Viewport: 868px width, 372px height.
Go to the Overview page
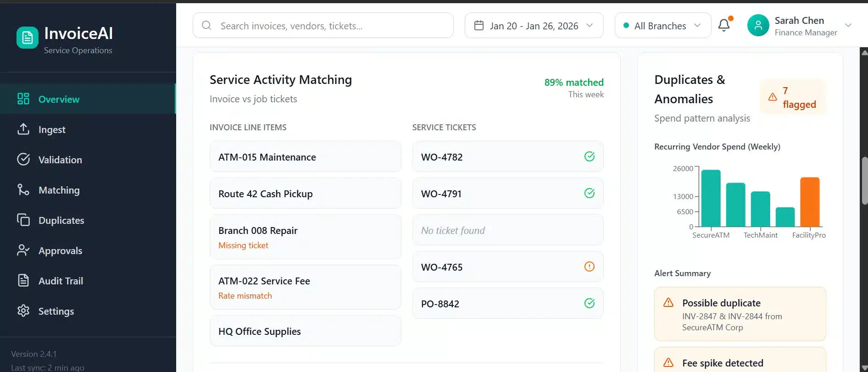[88, 99]
